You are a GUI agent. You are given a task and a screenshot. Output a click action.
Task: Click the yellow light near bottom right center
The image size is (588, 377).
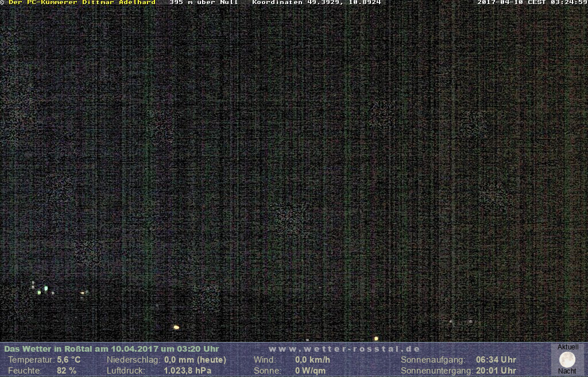pos(376,338)
